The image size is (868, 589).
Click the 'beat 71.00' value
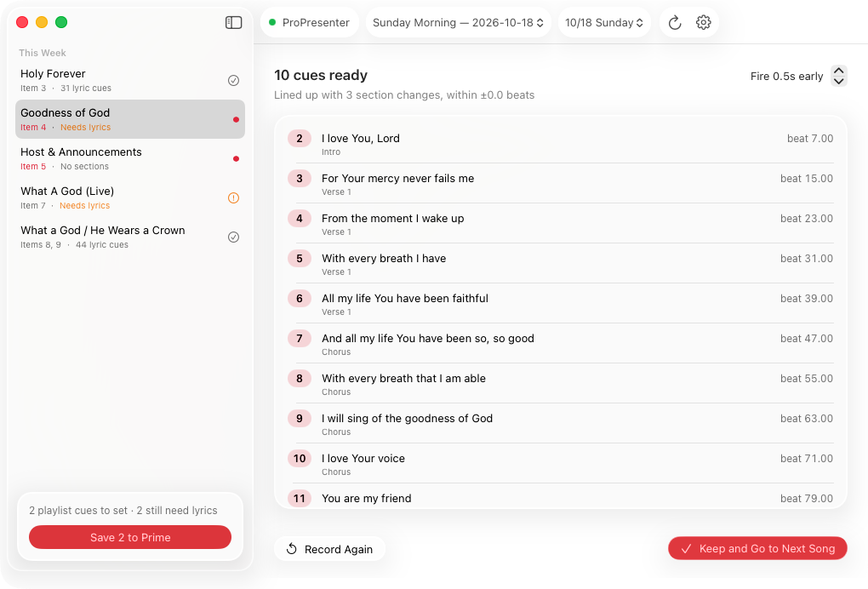(807, 459)
